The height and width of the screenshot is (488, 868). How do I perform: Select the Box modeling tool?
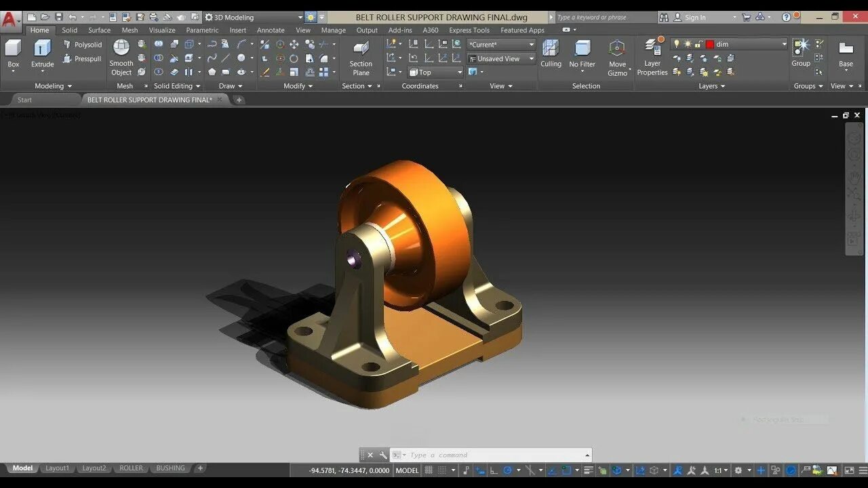click(14, 54)
